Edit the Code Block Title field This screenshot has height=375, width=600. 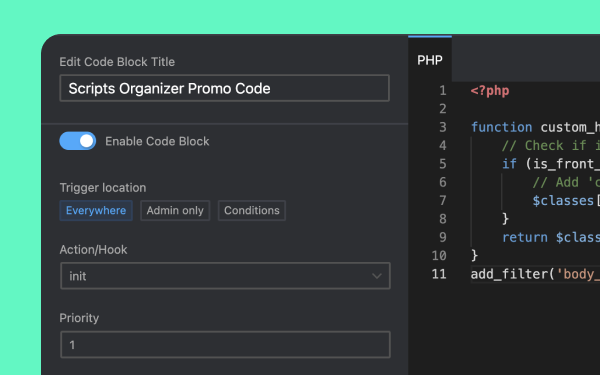point(225,88)
